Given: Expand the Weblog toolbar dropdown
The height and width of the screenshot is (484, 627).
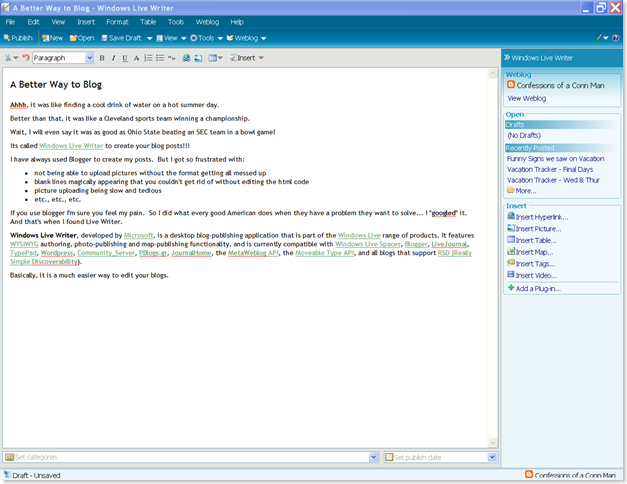Looking at the screenshot, I should point(264,38).
